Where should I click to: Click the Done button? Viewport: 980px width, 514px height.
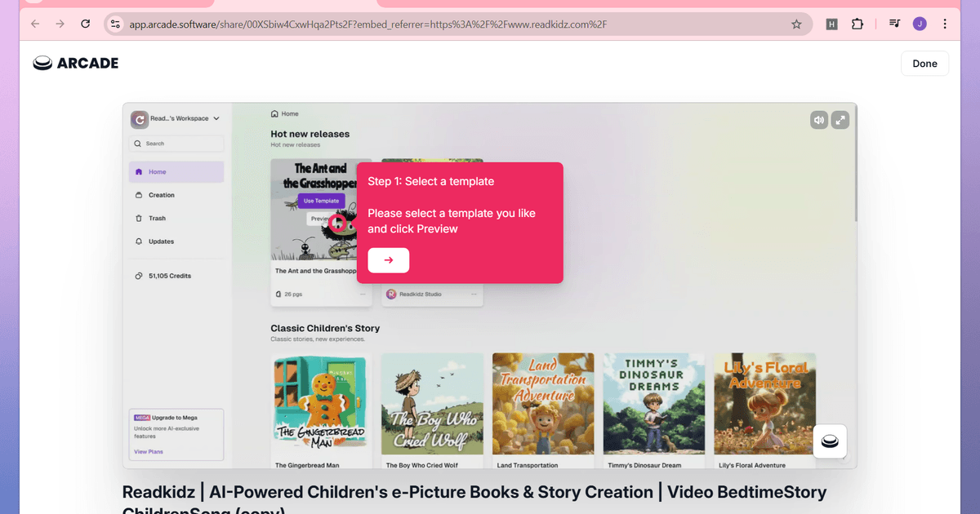(924, 64)
